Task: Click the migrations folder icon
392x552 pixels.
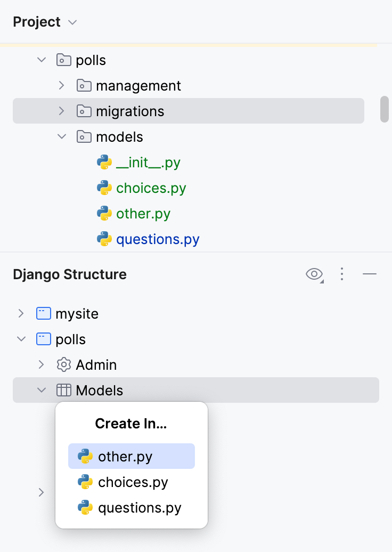Action: (84, 111)
